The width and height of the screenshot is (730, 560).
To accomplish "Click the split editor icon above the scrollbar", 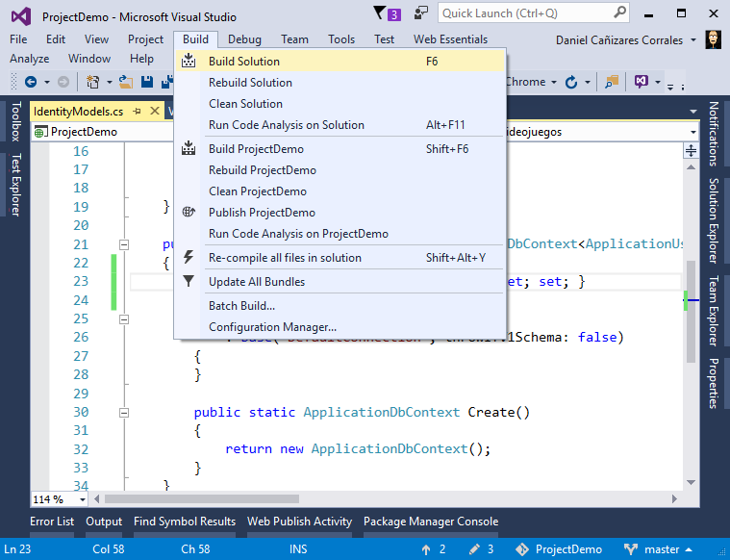I will click(691, 150).
